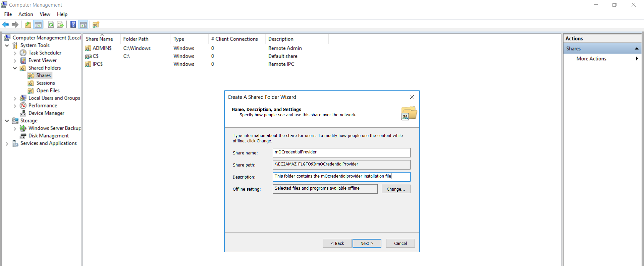Viewport: 644px width, 266px height.
Task: Restore down the Computer Management window
Action: [x=614, y=5]
